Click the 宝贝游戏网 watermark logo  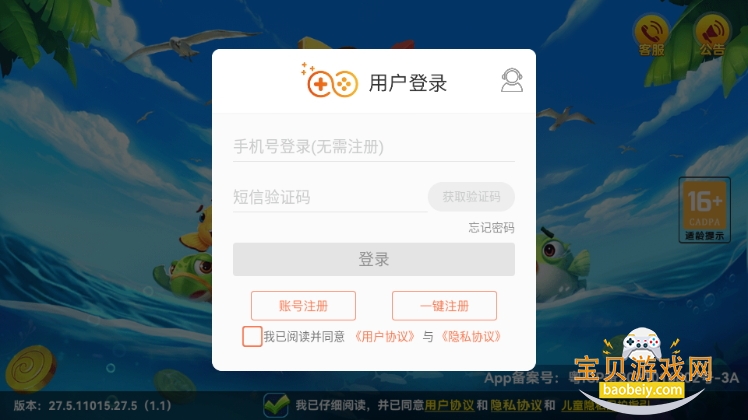tap(643, 370)
